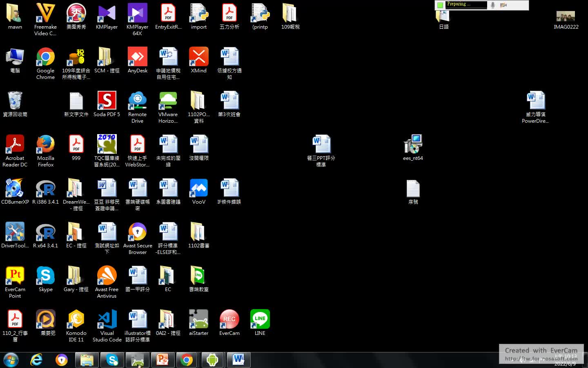Switch to Skype in the taskbar

coord(112,360)
